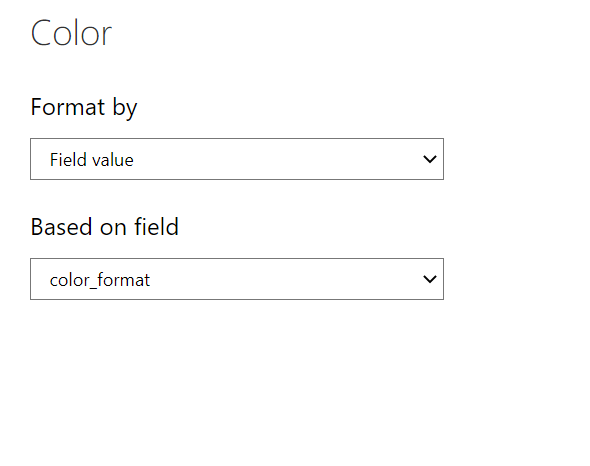Click the Format by label
This screenshot has width=590, height=466.
coord(84,108)
